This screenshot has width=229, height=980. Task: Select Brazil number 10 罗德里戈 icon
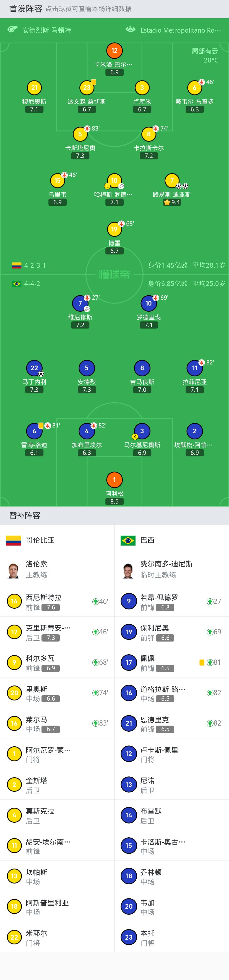(x=149, y=303)
